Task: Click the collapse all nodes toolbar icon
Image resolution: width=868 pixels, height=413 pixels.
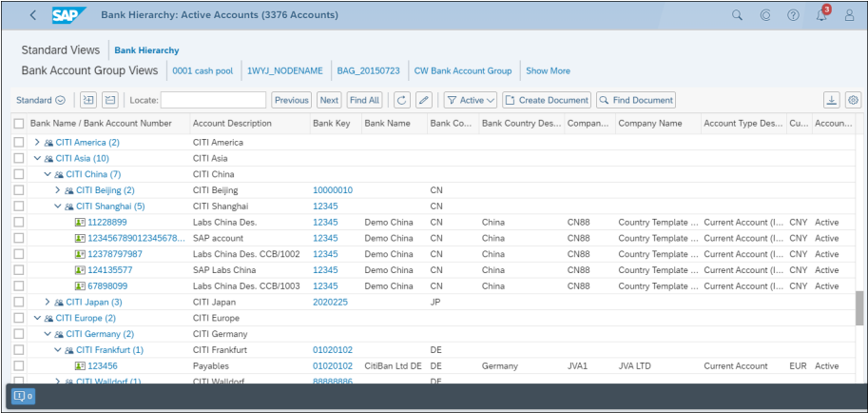Action: coord(110,100)
